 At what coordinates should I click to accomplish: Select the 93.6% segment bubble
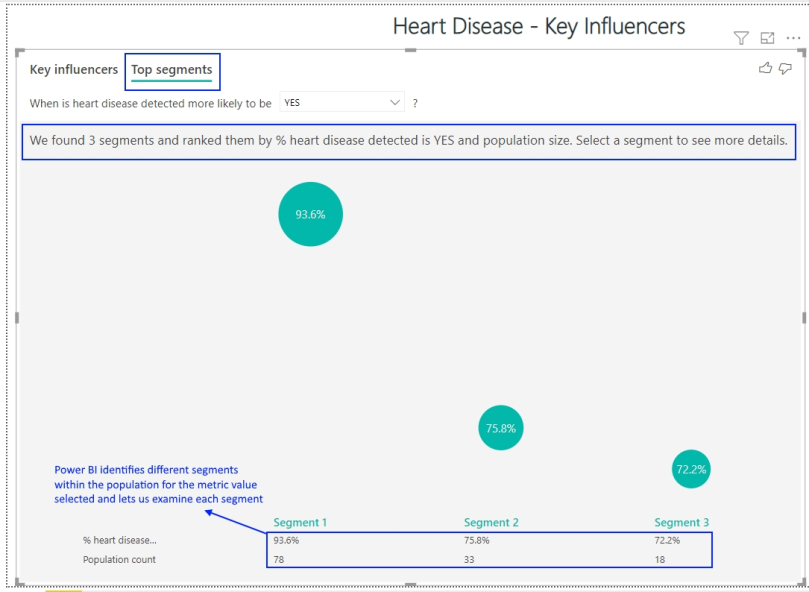(x=310, y=214)
